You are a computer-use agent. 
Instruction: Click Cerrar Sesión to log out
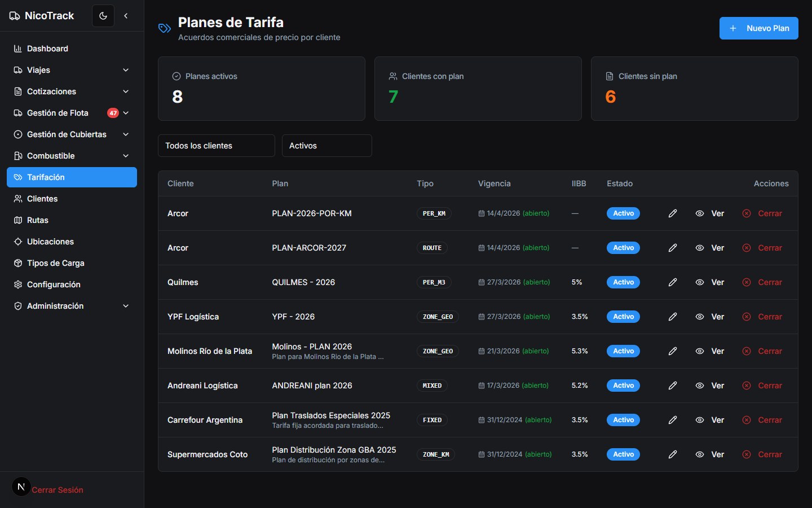tap(58, 490)
